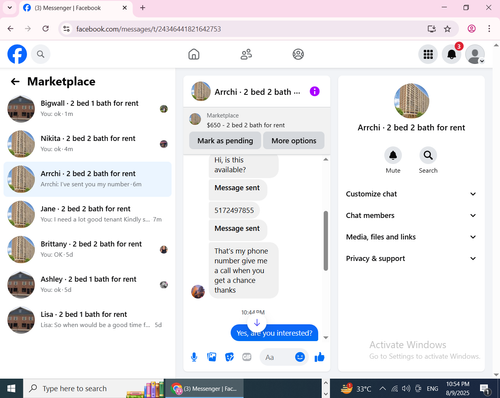Send a thumbs-up like
Screen dimensions: 500x398
[x=319, y=357]
